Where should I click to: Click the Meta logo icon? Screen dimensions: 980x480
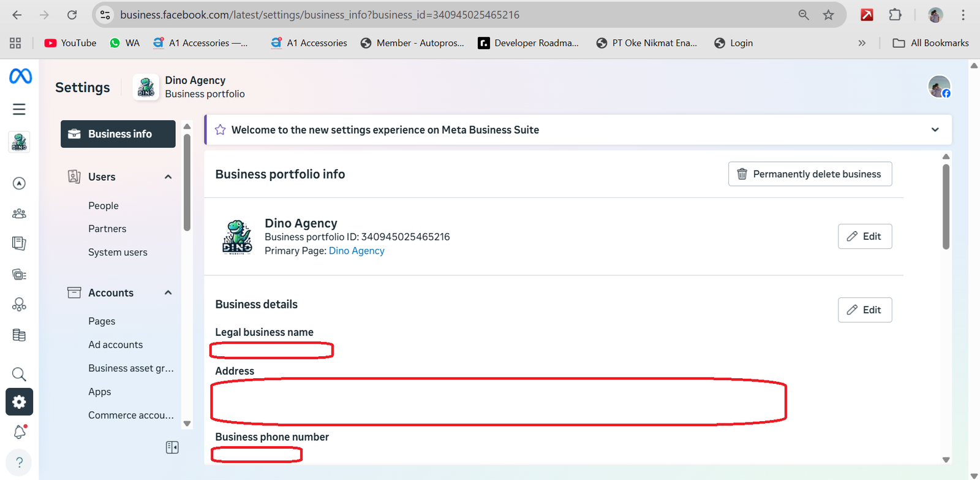pyautogui.click(x=20, y=76)
